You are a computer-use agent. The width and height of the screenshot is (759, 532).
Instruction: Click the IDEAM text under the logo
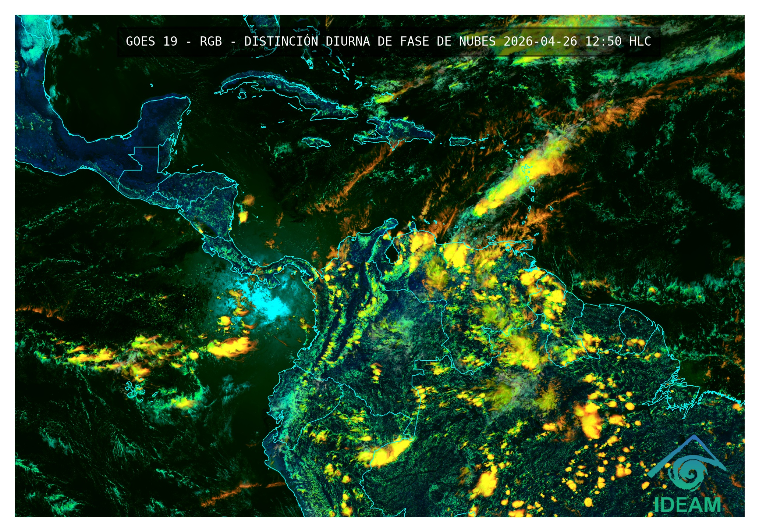687,505
